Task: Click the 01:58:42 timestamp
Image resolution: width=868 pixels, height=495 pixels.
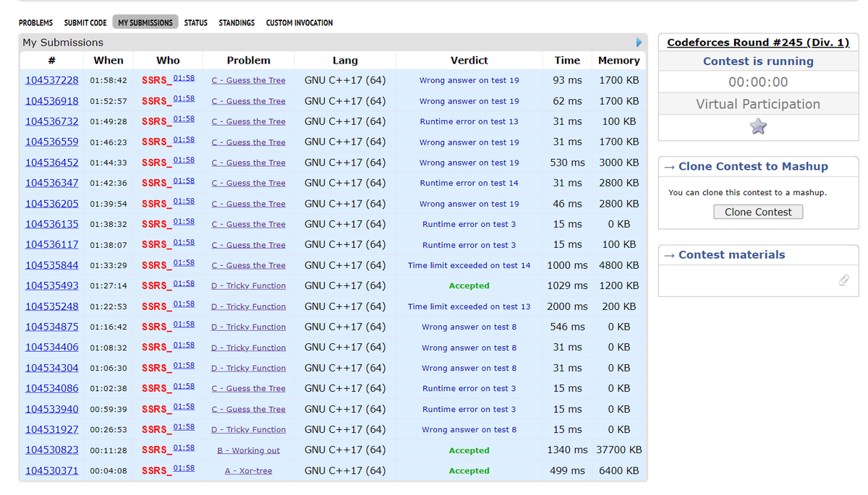Action: tap(109, 80)
